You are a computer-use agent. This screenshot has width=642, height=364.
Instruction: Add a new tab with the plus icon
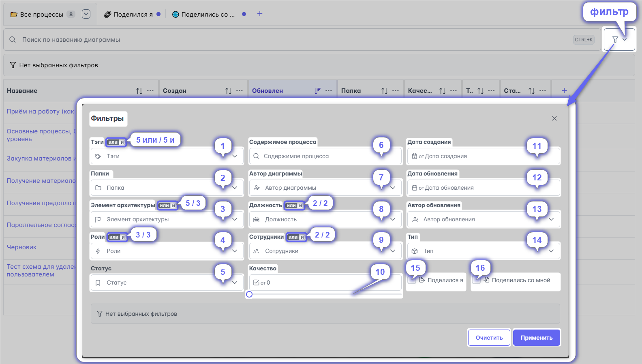(260, 14)
